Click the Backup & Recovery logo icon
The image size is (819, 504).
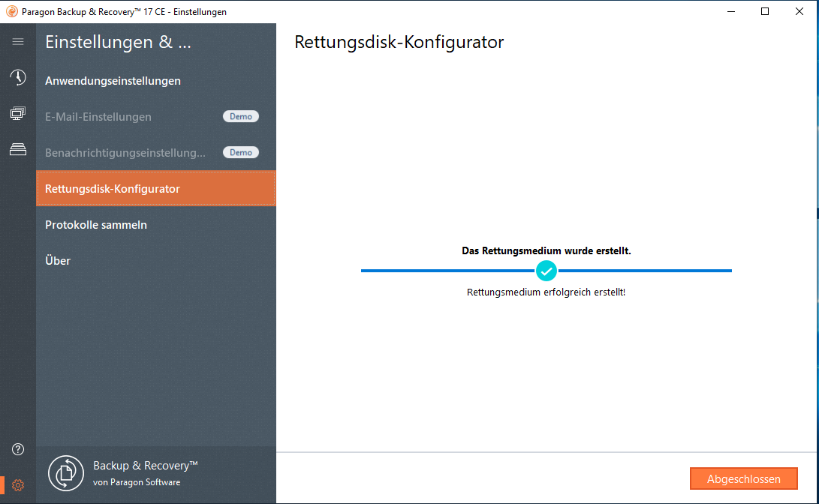point(66,473)
